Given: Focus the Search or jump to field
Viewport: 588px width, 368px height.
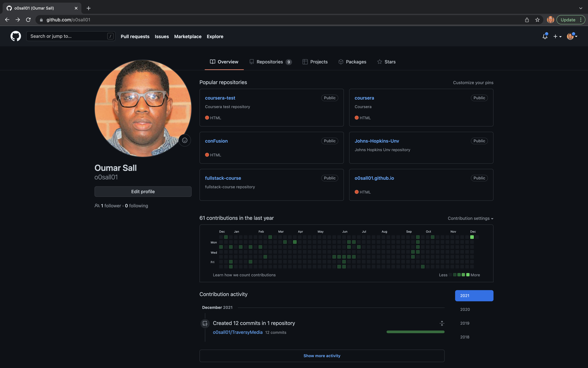Looking at the screenshot, I should tap(71, 36).
